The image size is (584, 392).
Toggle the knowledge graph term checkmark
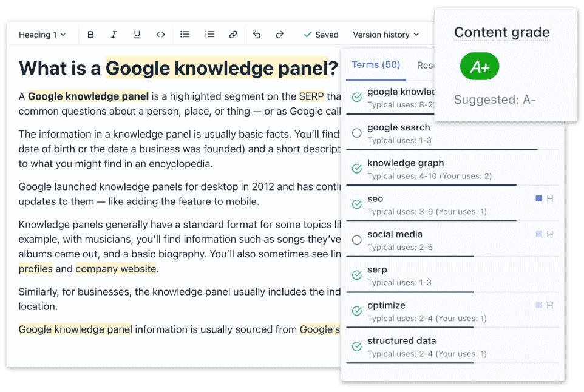[357, 169]
